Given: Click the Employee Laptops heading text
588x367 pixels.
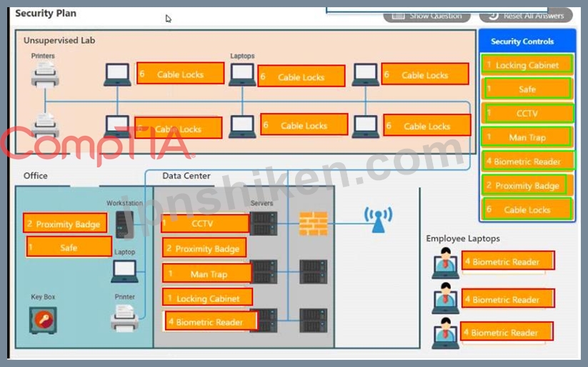Looking at the screenshot, I should pos(463,238).
